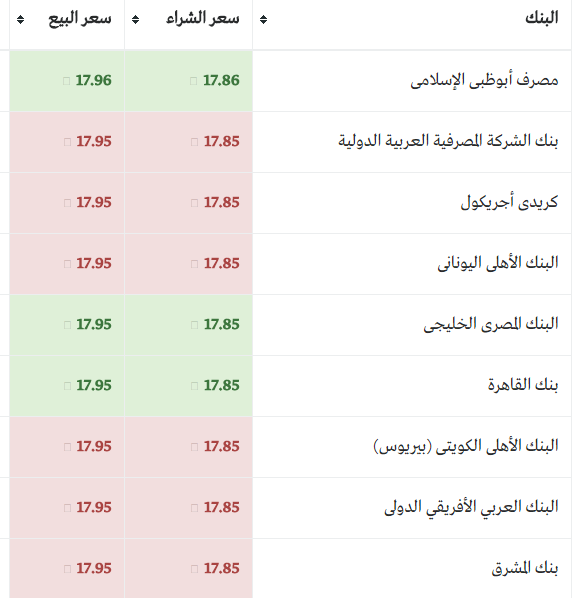Viewport: 579px width, 598px height.
Task: Click the سعر البيع column header text
Action: (x=80, y=19)
